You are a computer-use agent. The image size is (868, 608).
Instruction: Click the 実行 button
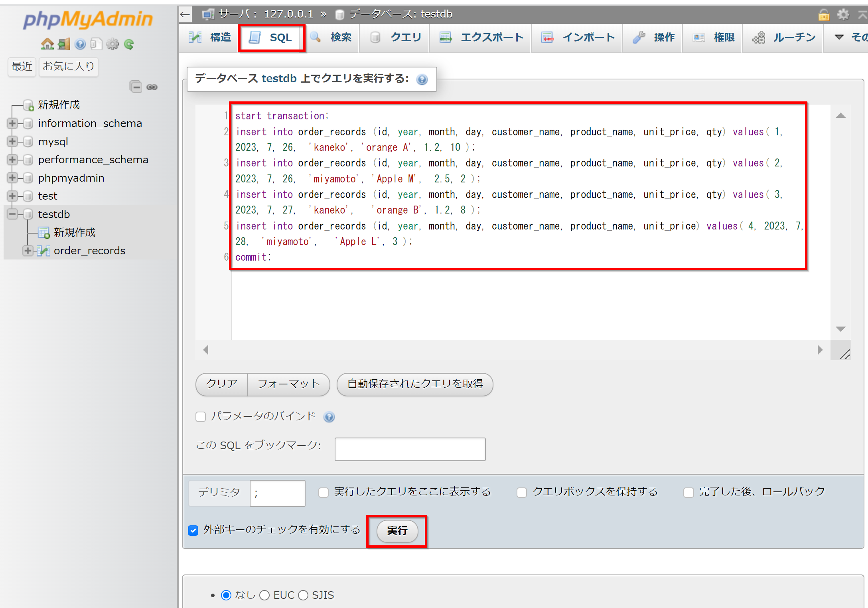click(x=397, y=531)
